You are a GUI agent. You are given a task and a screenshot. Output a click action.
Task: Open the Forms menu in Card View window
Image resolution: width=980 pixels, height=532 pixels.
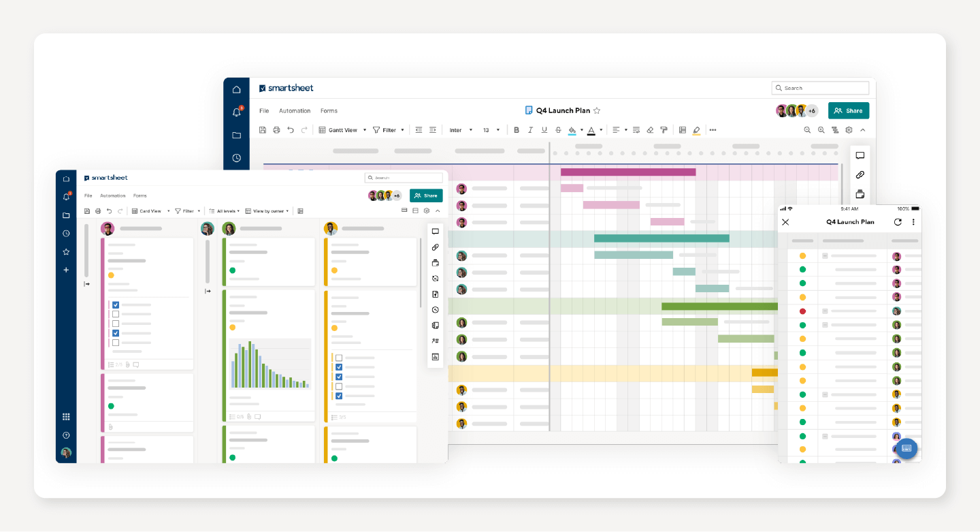[x=140, y=195]
